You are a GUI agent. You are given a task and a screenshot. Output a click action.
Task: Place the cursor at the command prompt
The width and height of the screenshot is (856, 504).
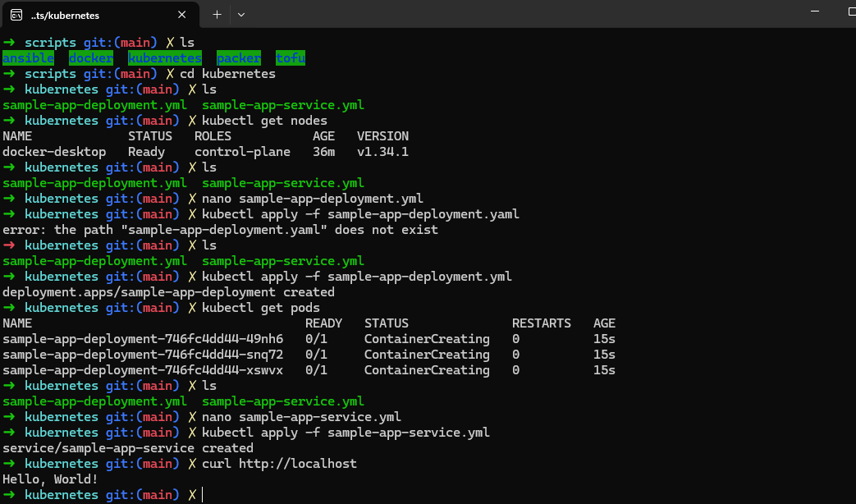pos(202,495)
